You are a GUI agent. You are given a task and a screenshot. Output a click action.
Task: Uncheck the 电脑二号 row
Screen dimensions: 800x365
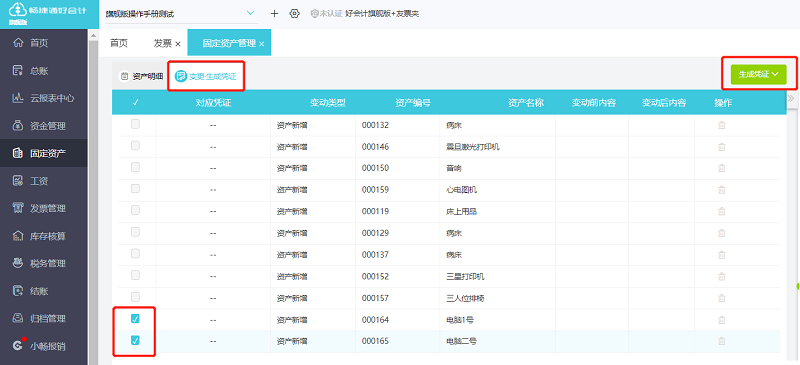point(135,340)
